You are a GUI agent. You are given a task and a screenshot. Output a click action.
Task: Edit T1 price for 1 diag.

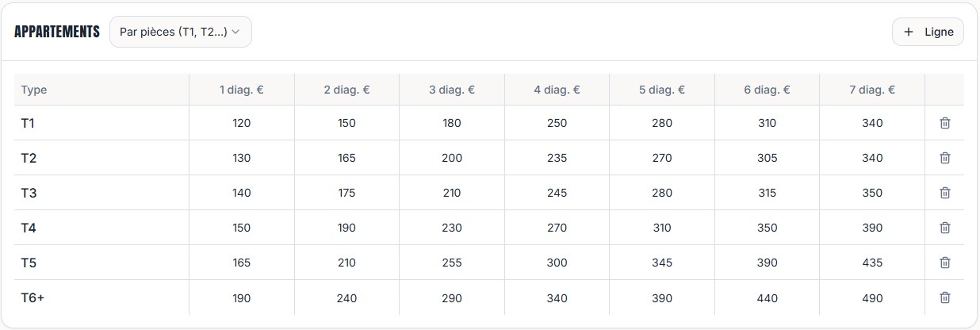coord(242,123)
